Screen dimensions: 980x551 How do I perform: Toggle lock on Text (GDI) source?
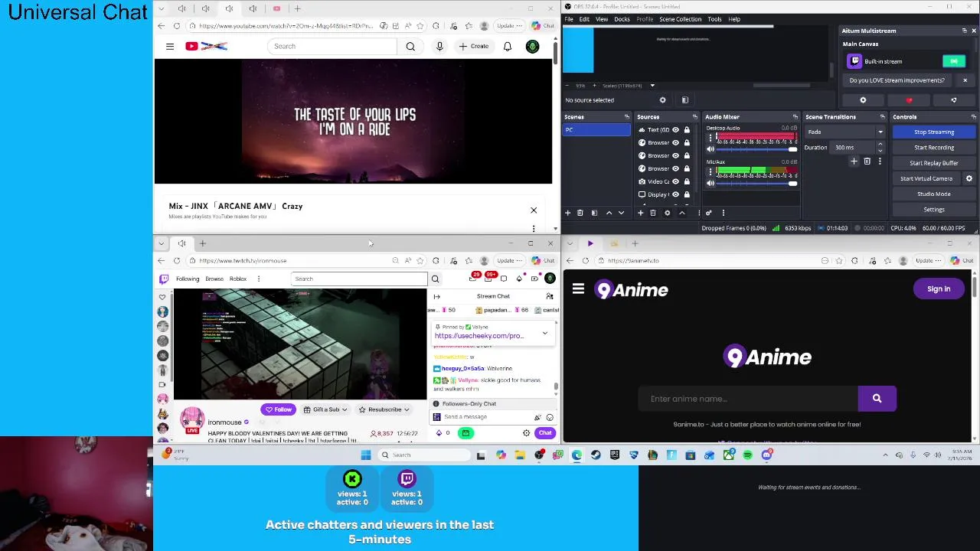tap(687, 130)
